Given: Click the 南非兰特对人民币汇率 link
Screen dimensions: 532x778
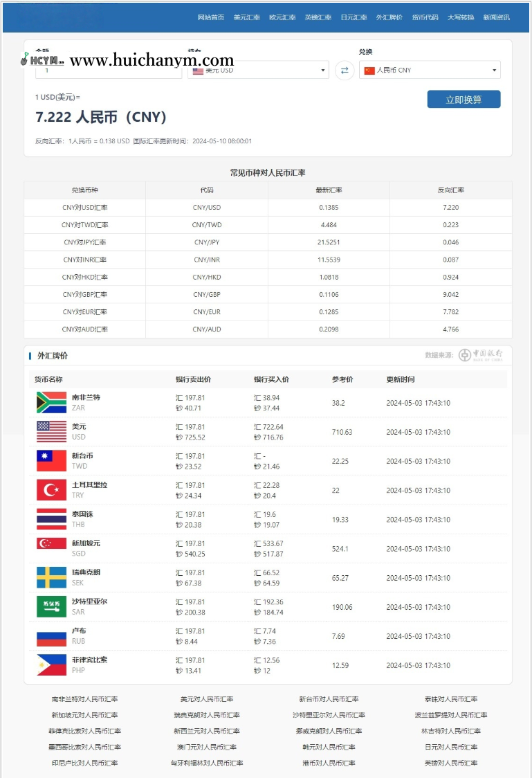Looking at the screenshot, I should 85,699.
